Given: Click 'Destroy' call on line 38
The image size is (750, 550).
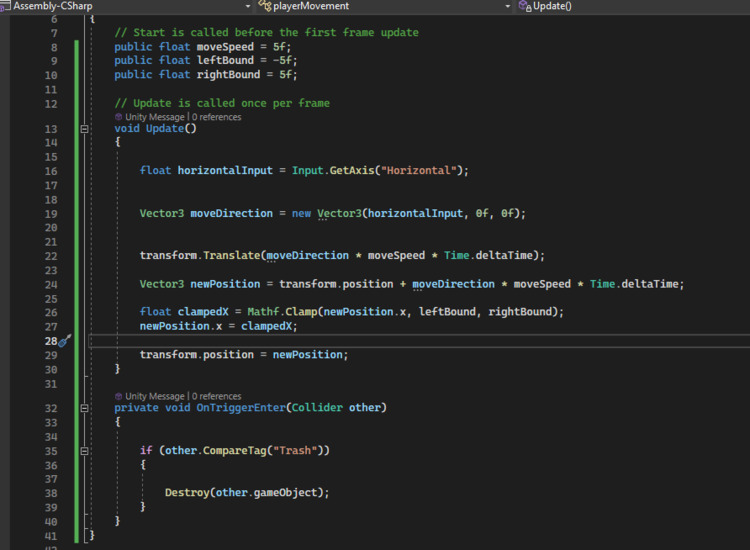Looking at the screenshot, I should pyautogui.click(x=187, y=493).
